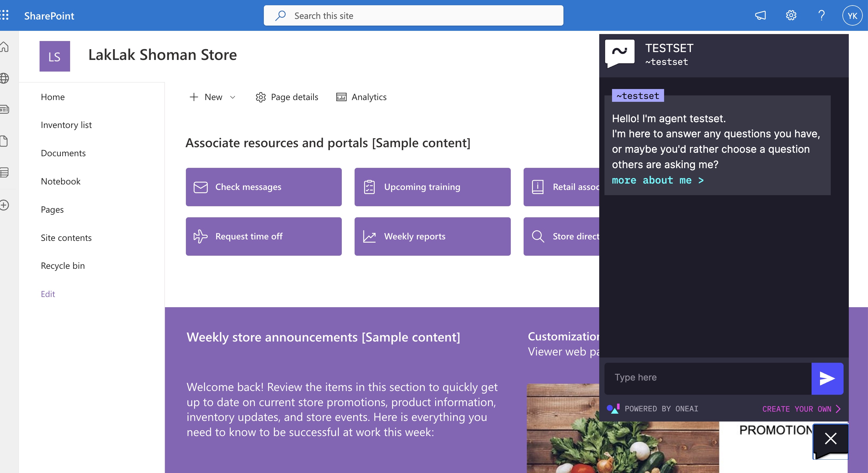Click the LS site logo

click(55, 56)
